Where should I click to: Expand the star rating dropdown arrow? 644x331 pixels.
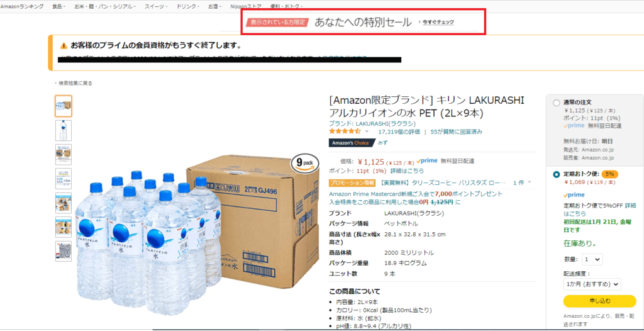[367, 132]
